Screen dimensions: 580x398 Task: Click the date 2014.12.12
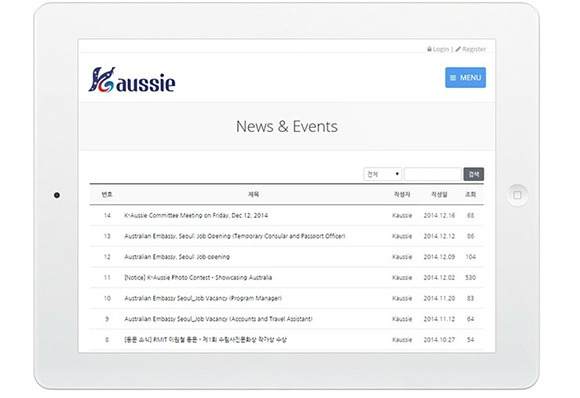pyautogui.click(x=439, y=236)
